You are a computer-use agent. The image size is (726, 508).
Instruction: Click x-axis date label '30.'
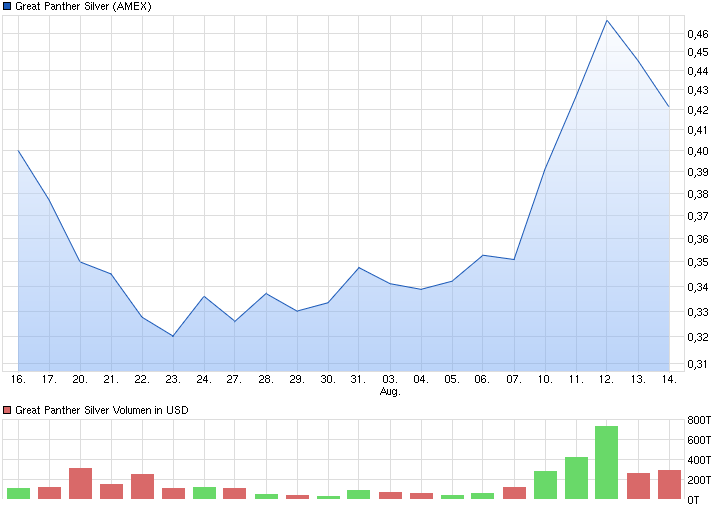point(328,379)
